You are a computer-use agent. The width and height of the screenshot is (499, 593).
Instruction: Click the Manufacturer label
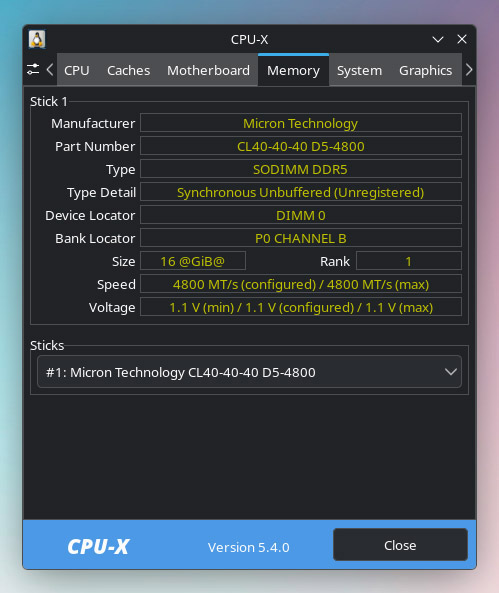93,123
